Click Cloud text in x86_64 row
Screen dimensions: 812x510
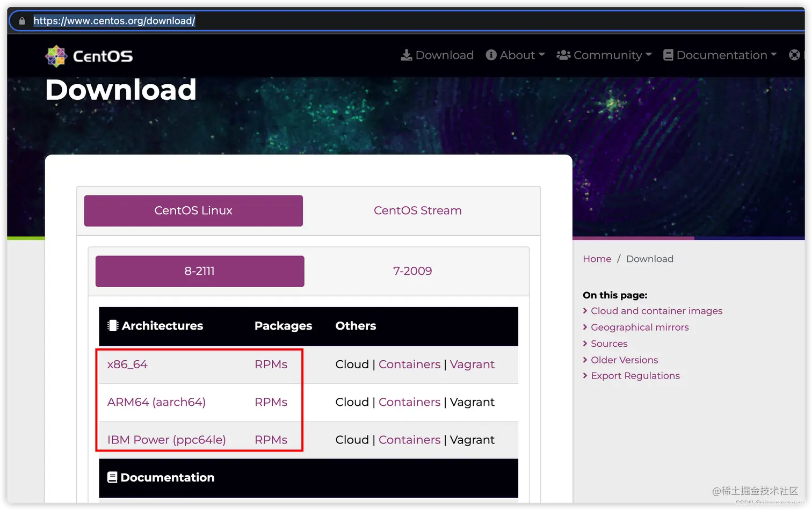[x=352, y=365]
